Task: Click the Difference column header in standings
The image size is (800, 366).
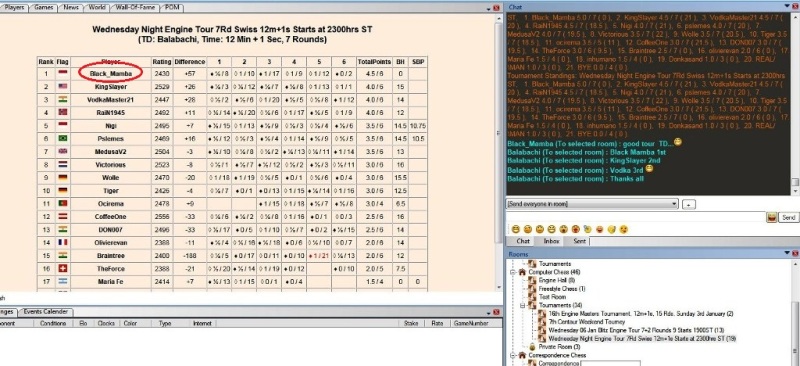Action: click(190, 62)
